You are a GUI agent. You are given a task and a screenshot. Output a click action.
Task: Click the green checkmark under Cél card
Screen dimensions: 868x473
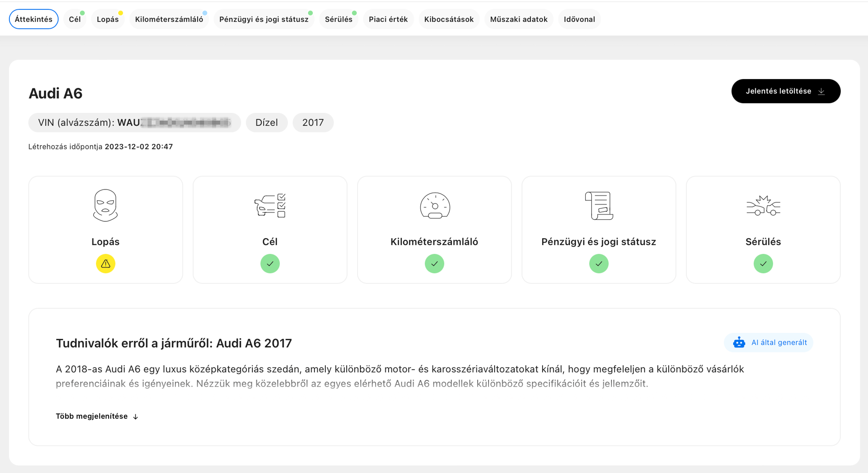[x=270, y=264]
